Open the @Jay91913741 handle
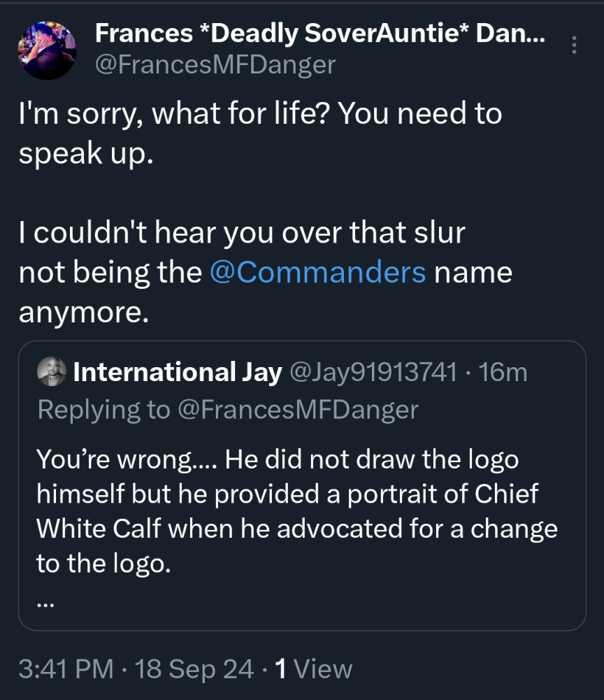The width and height of the screenshot is (604, 700). [x=373, y=372]
